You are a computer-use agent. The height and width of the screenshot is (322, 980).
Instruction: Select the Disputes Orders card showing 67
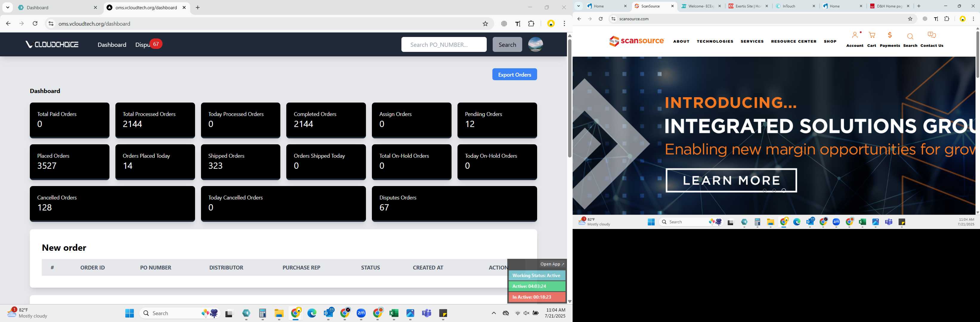(x=454, y=203)
